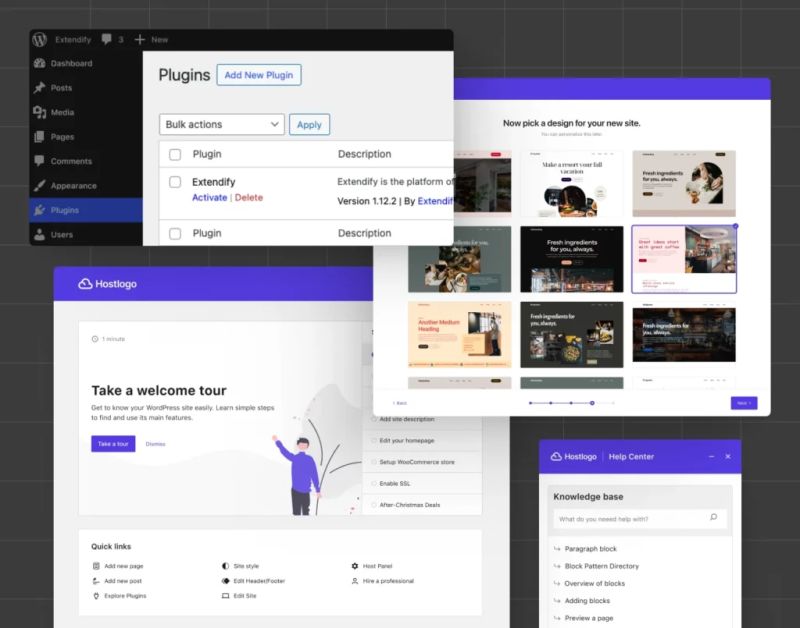This screenshot has height=628, width=800.
Task: Click the Site style half-circle icon
Action: coord(226,566)
